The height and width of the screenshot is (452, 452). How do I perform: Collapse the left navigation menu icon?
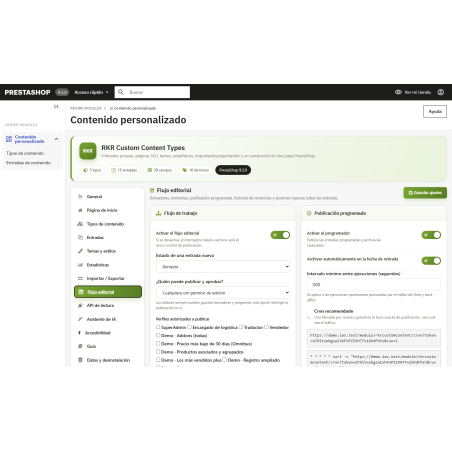(x=56, y=107)
